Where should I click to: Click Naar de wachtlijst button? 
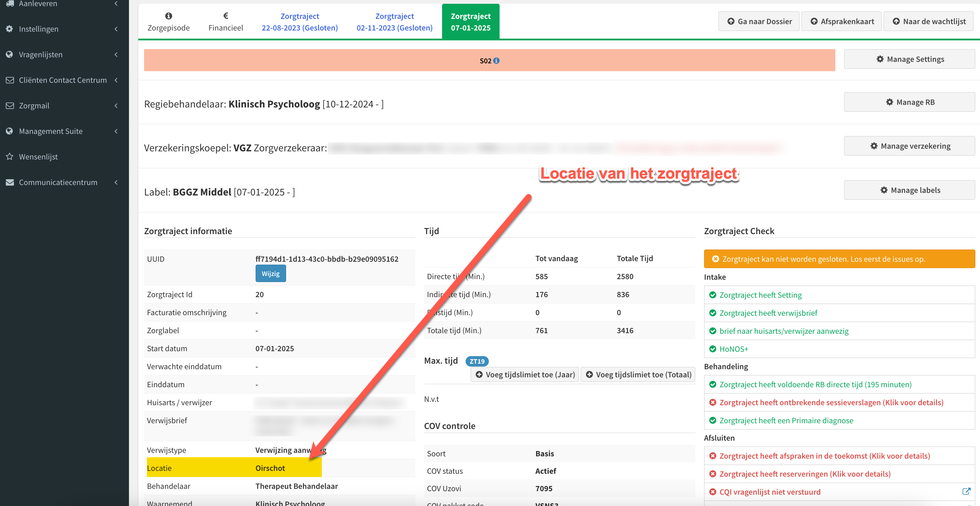click(929, 21)
